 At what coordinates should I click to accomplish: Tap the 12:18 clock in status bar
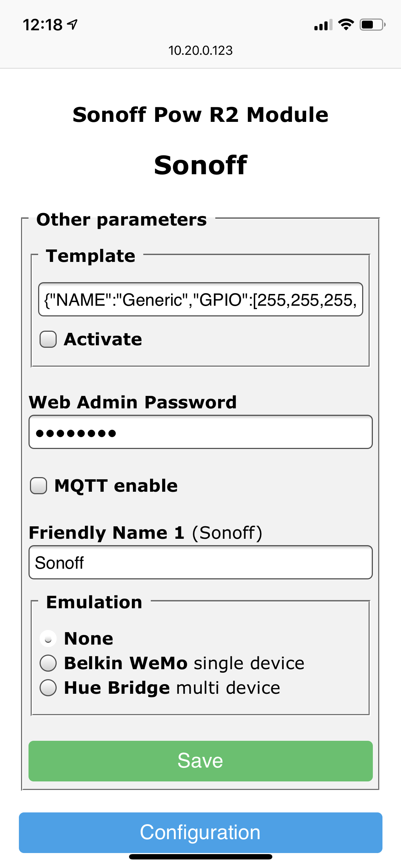point(42,25)
